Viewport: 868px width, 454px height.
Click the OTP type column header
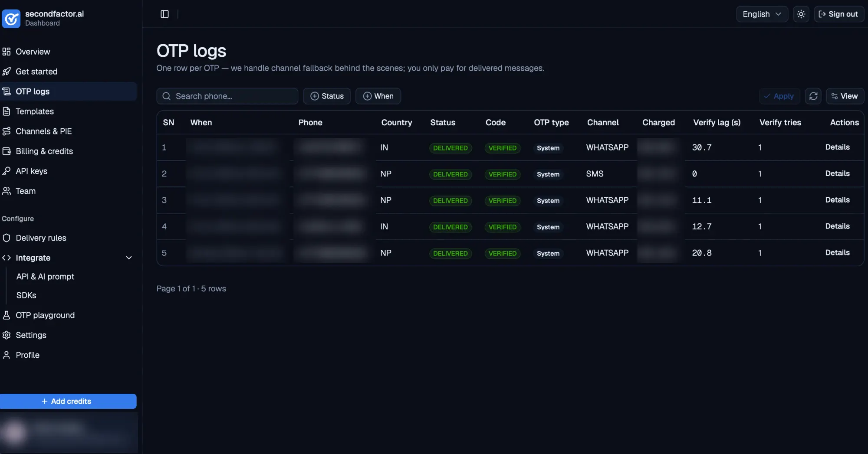point(551,123)
